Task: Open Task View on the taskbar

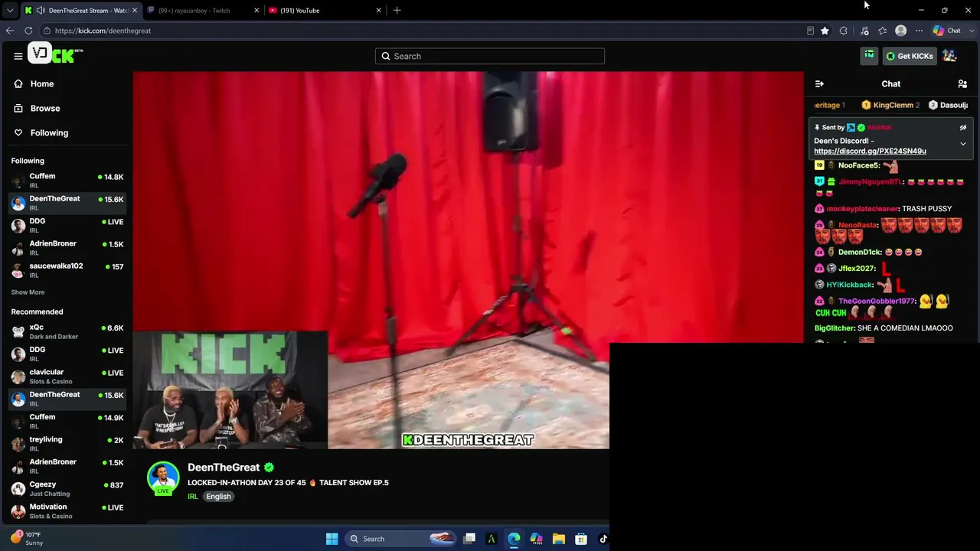Action: point(469,539)
